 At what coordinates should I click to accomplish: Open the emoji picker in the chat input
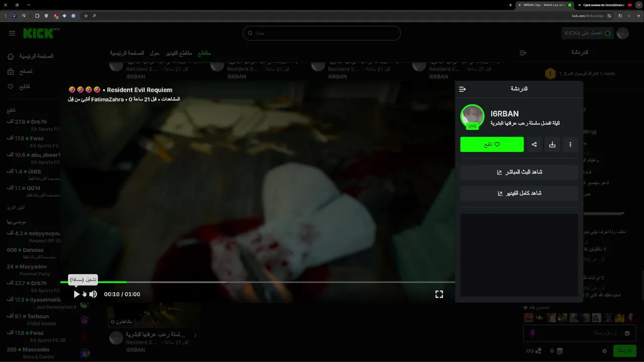point(627,333)
